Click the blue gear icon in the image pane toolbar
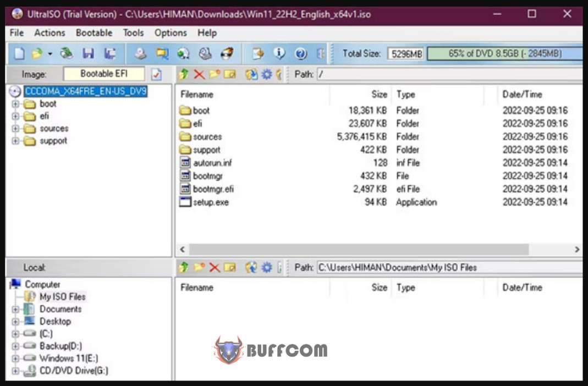The height and width of the screenshot is (386, 588). 267,74
